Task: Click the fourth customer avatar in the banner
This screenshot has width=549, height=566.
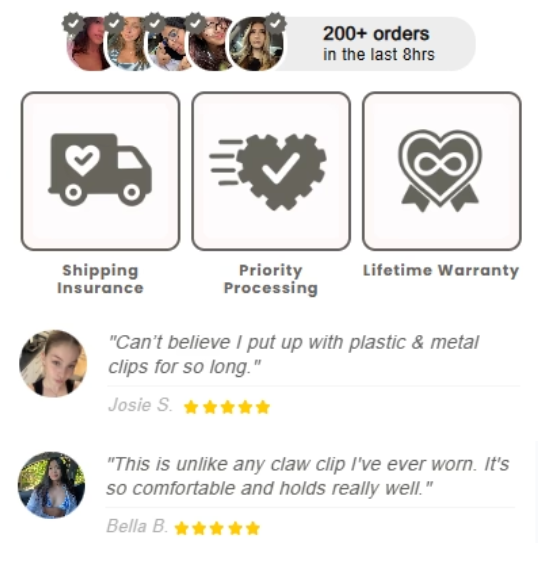Action: point(211,44)
